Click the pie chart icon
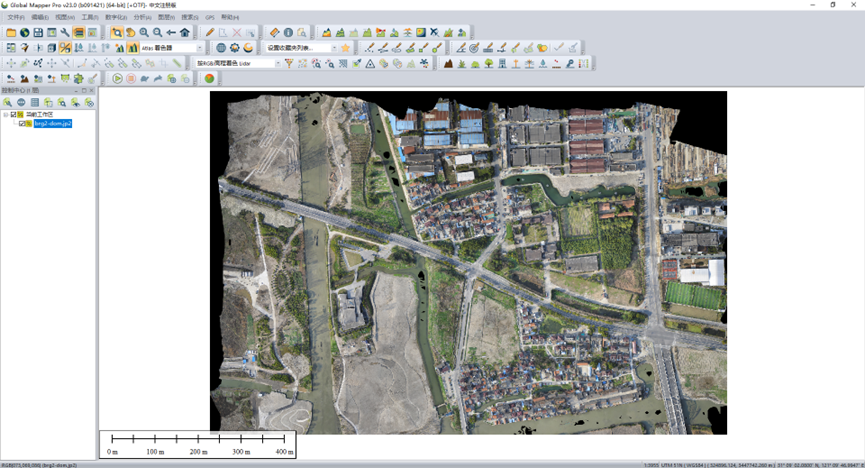The height and width of the screenshot is (468, 865). point(209,79)
